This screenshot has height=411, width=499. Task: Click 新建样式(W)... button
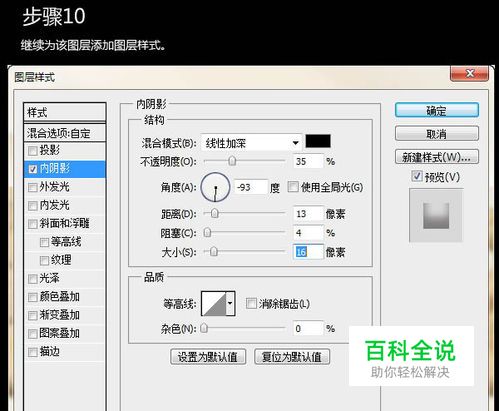tap(437, 157)
